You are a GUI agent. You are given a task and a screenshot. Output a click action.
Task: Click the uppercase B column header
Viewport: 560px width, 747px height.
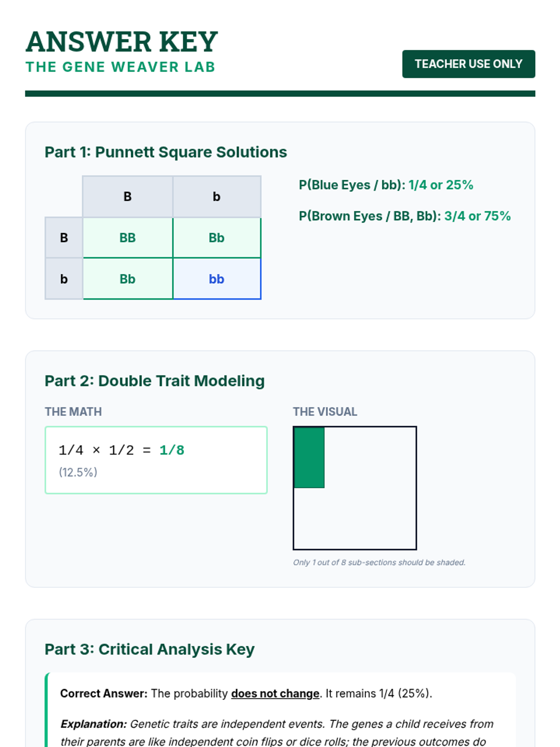click(x=127, y=197)
